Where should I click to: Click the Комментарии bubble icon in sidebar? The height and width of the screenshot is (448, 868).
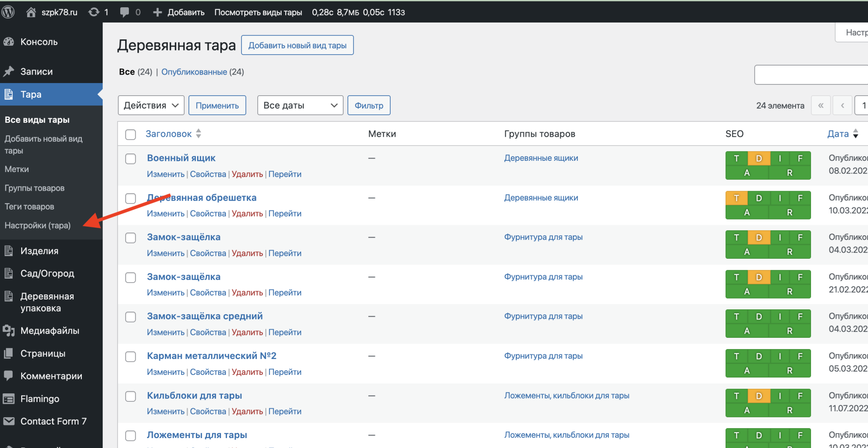(9, 376)
